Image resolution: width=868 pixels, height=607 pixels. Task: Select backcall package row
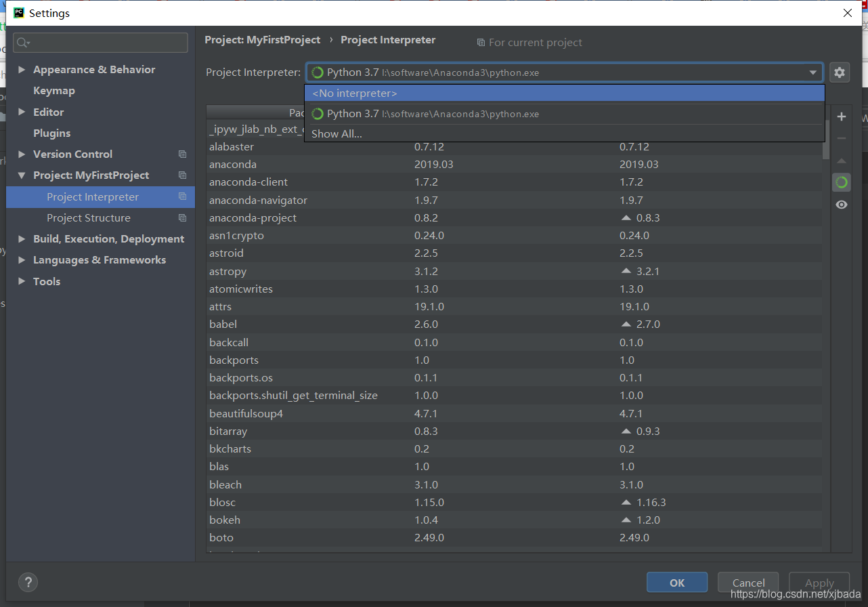coord(514,343)
